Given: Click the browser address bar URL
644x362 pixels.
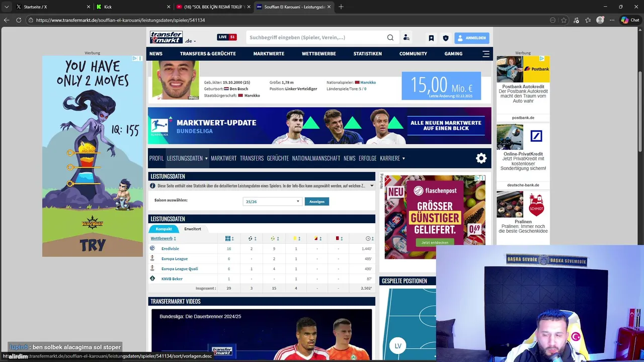Looking at the screenshot, I should [x=121, y=20].
